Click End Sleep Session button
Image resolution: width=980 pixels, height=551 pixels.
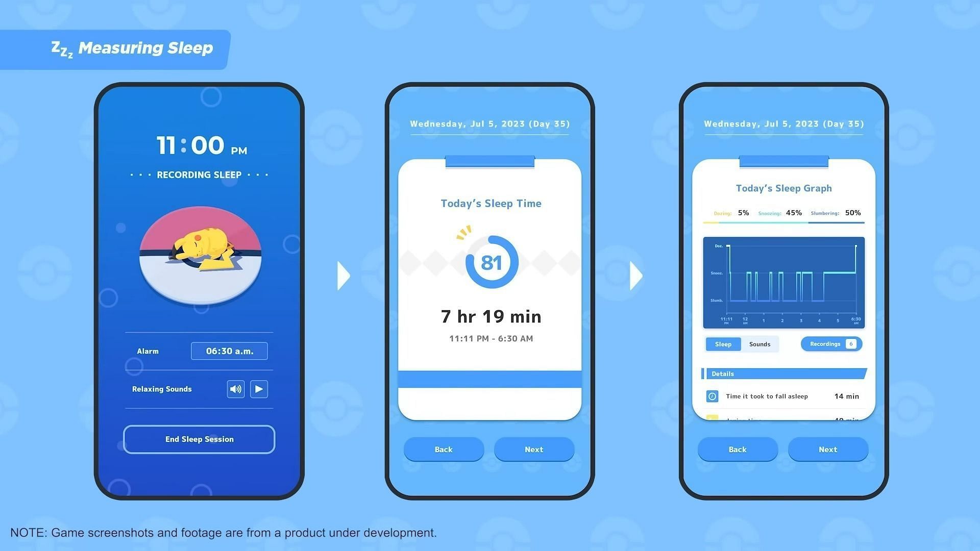coord(199,439)
